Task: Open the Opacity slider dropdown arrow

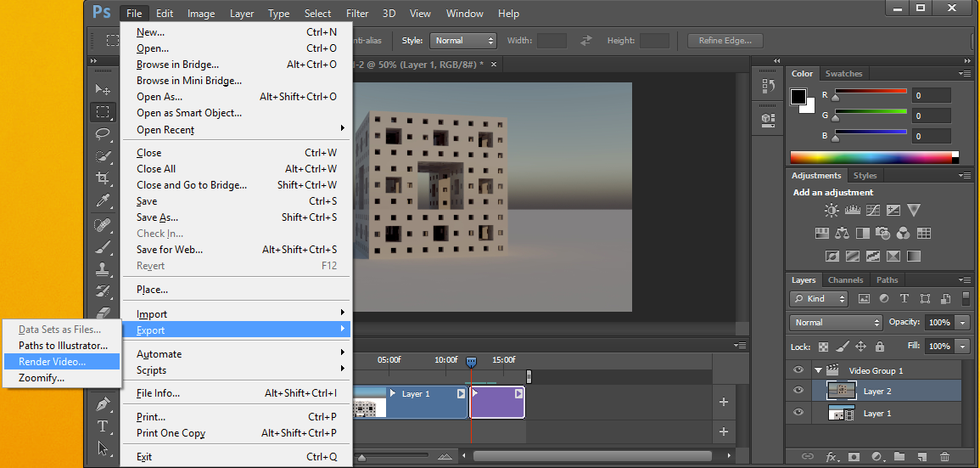Action: point(962,323)
